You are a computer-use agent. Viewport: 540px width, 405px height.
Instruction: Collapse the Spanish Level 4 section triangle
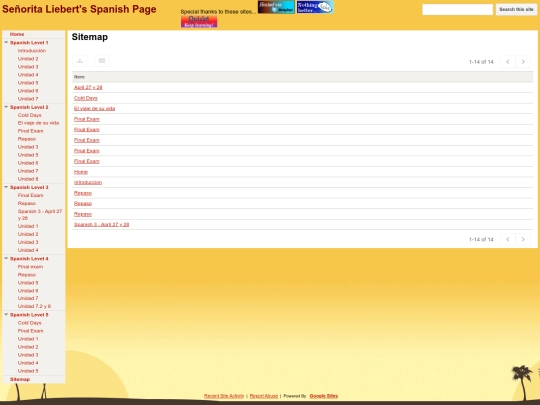point(6,258)
